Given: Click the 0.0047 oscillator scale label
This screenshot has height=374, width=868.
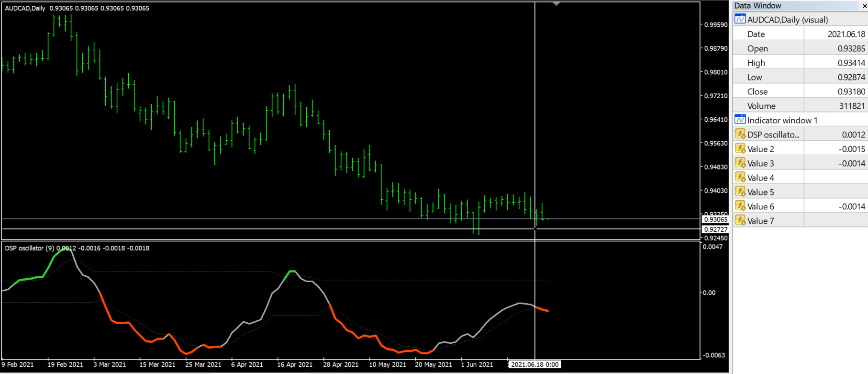Looking at the screenshot, I should 712,247.
